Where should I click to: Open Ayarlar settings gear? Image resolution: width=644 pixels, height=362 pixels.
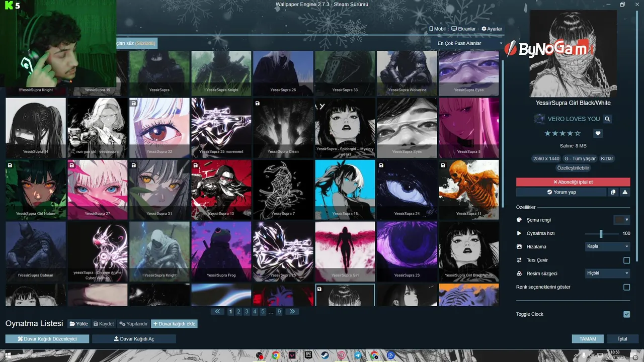click(492, 29)
